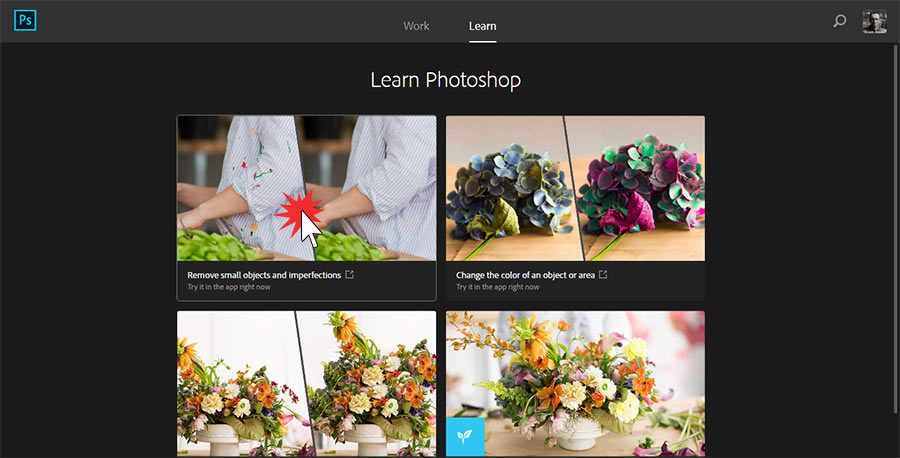The height and width of the screenshot is (458, 900).
Task: Click the Photoshop Ps logo icon
Action: pyautogui.click(x=25, y=20)
